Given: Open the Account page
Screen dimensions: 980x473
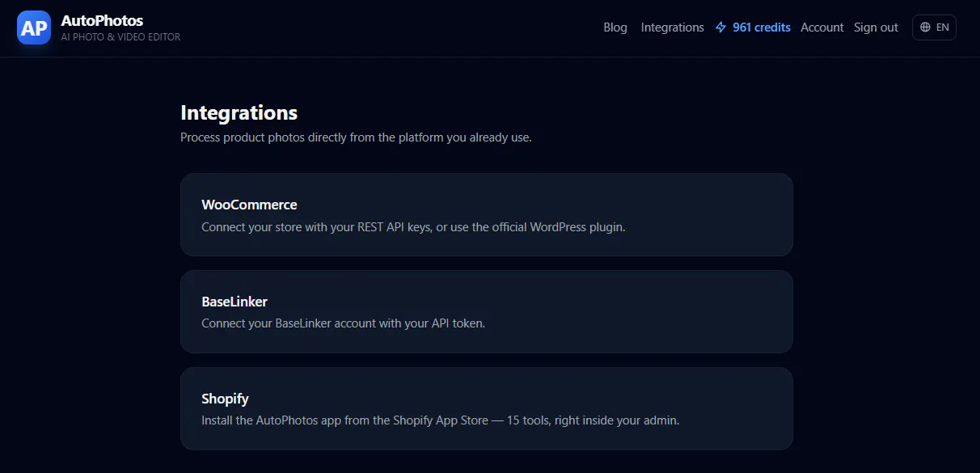Looking at the screenshot, I should (822, 27).
